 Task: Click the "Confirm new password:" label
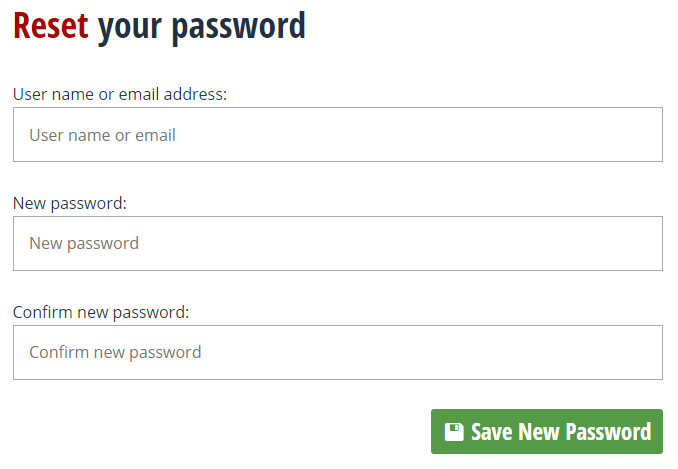pyautogui.click(x=101, y=312)
